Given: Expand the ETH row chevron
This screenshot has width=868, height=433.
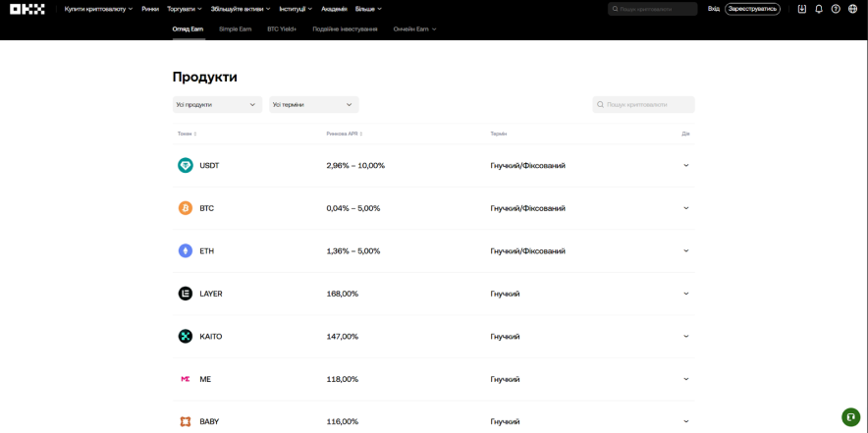Looking at the screenshot, I should (686, 251).
